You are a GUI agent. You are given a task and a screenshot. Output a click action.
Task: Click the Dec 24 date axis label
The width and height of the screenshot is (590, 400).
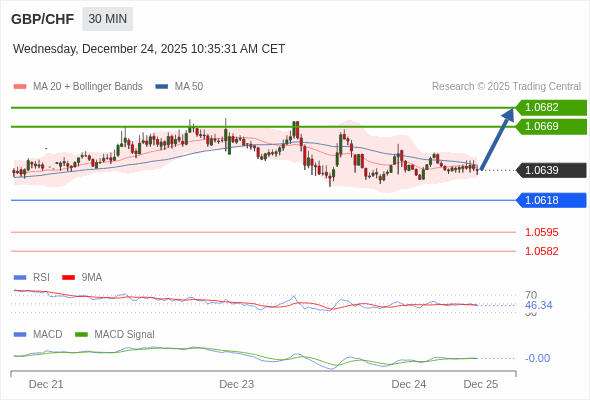[409, 384]
